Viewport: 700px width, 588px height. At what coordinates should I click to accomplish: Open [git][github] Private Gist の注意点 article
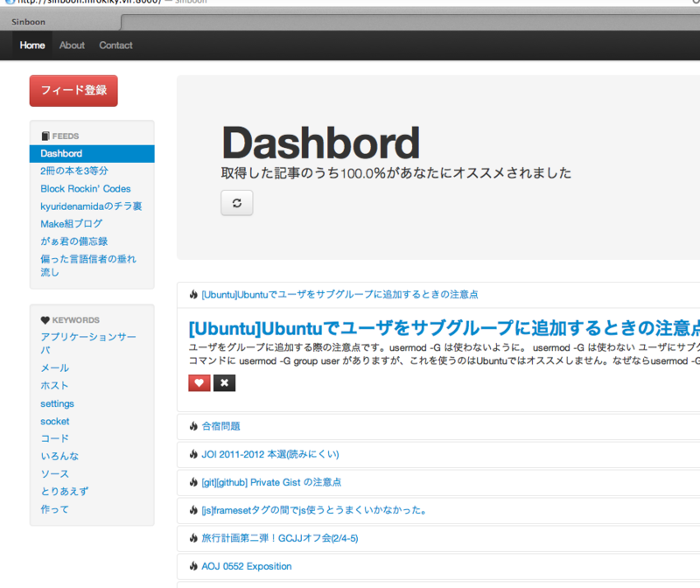coord(271,482)
